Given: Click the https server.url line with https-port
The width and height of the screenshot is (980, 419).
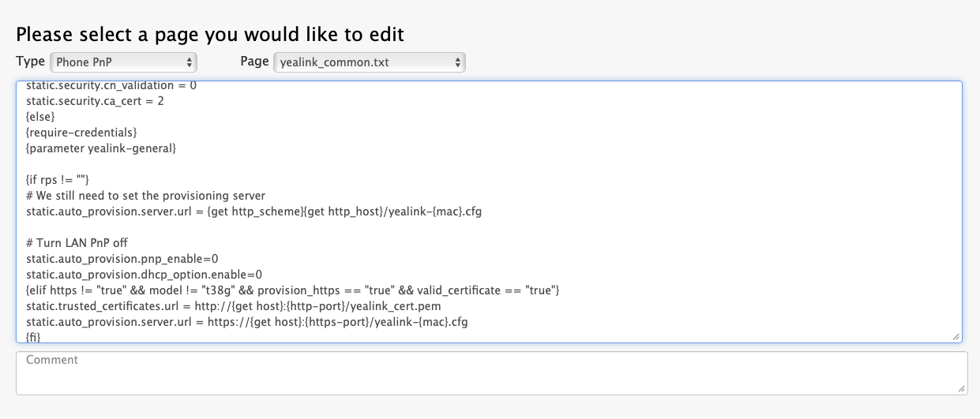Looking at the screenshot, I should pos(247,322).
